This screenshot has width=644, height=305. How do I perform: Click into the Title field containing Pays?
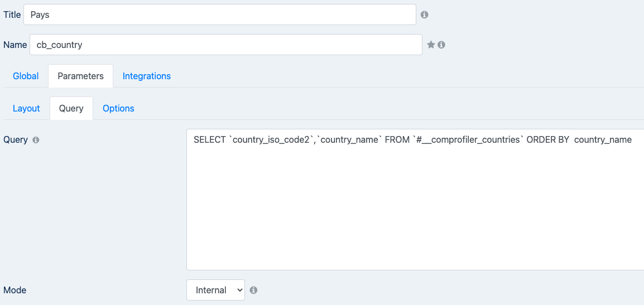[220, 15]
